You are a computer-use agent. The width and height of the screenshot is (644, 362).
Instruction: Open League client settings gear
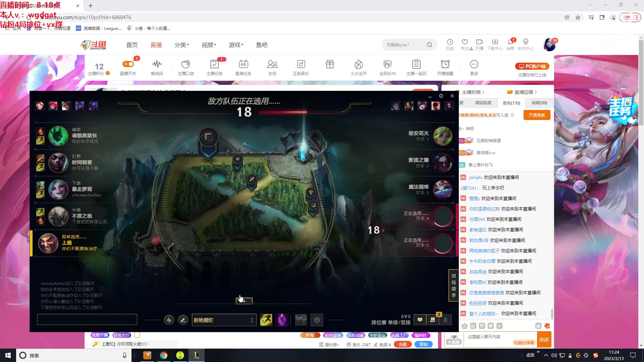coord(441,96)
